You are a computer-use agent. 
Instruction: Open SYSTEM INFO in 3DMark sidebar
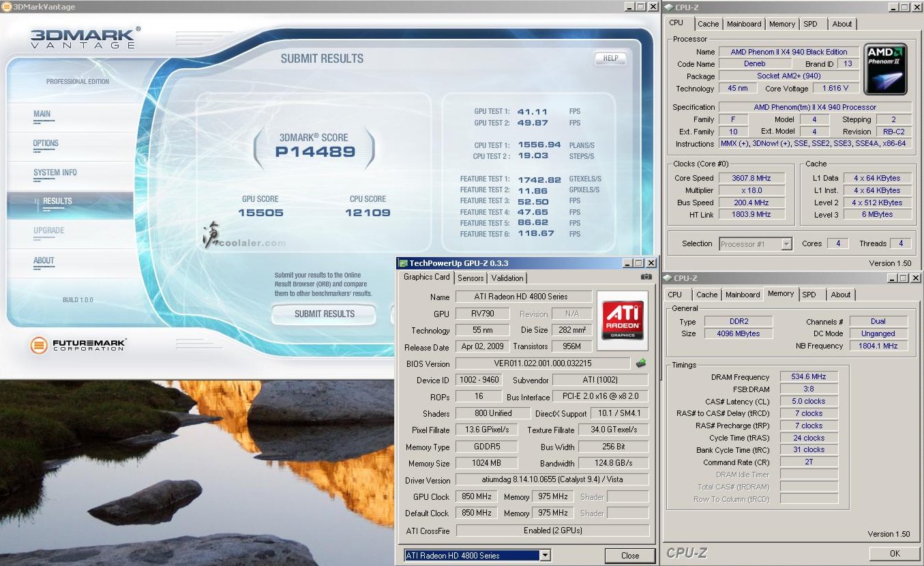(x=55, y=173)
